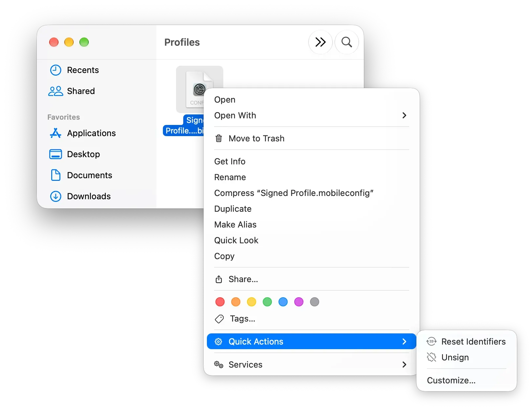Minimize the window with yellow button
Screen dimensions: 532x409
69,42
